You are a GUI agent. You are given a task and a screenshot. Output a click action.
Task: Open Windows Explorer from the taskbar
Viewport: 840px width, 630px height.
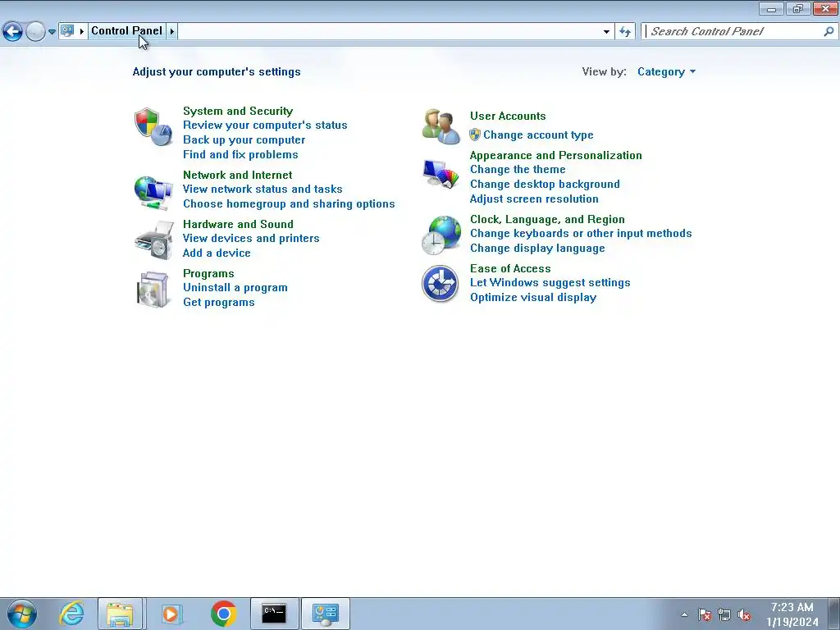120,614
